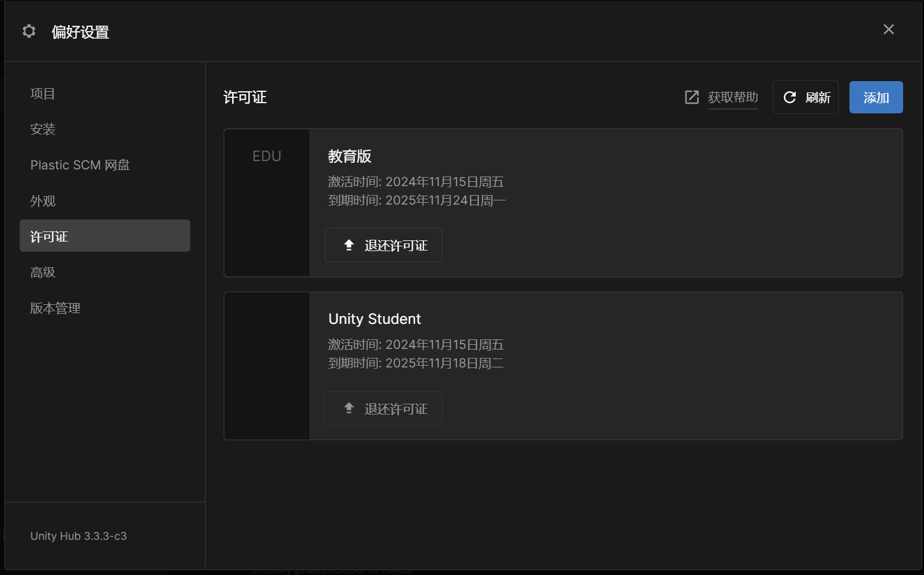Click the external link icon beside 获取帮助

(x=692, y=97)
